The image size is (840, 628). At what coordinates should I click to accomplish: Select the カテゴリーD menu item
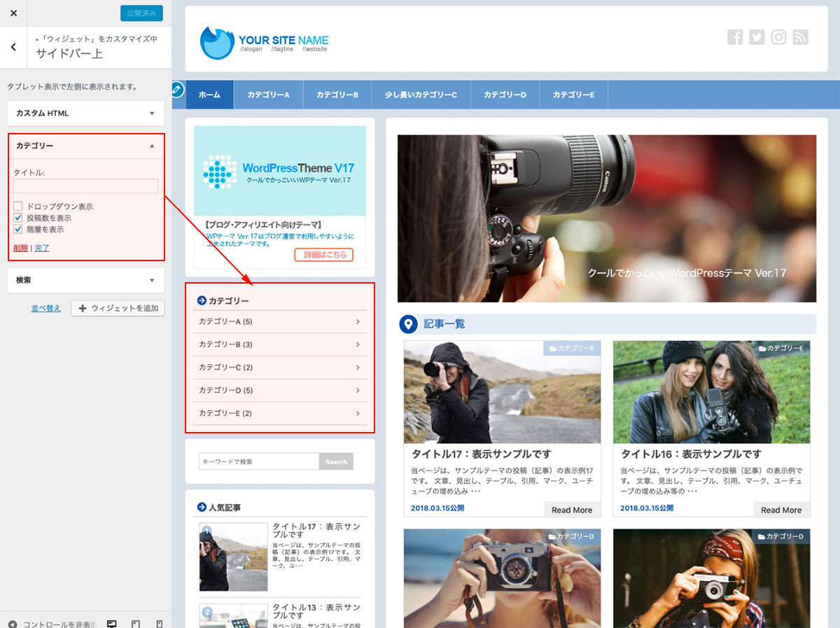(505, 95)
